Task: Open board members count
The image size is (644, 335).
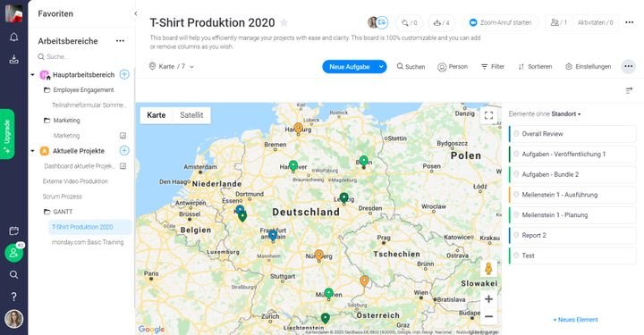Action: pyautogui.click(x=558, y=23)
